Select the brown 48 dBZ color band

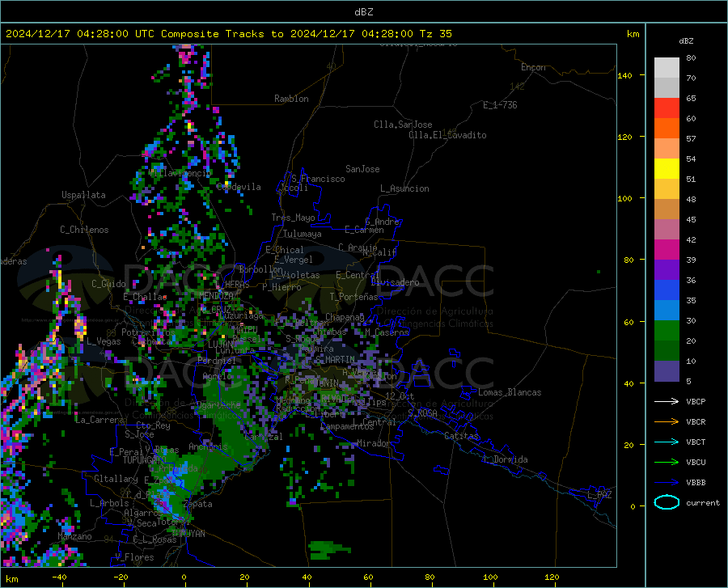667,209
